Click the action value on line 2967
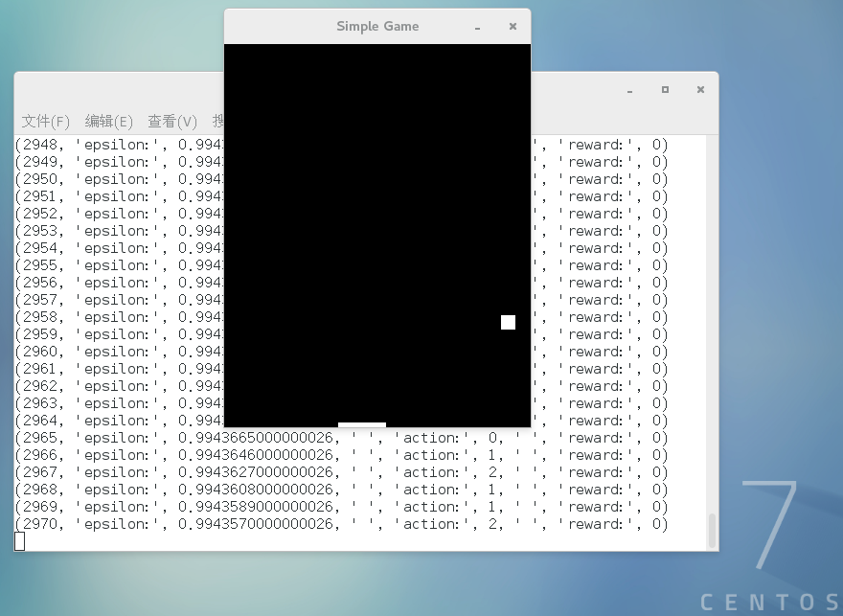This screenshot has width=843, height=616. (x=493, y=472)
